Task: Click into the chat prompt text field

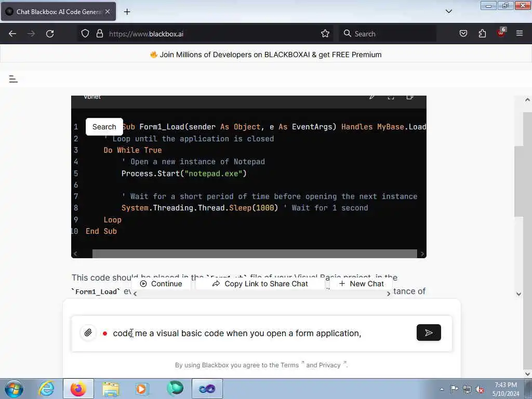Action: tap(261, 333)
